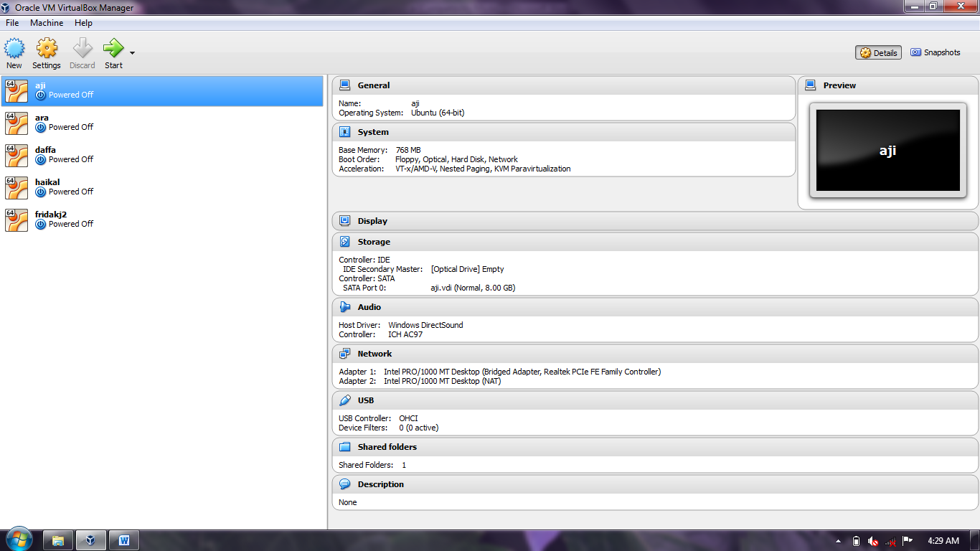The height and width of the screenshot is (551, 980).
Task: Click the power state icon for ara
Action: coord(41,127)
